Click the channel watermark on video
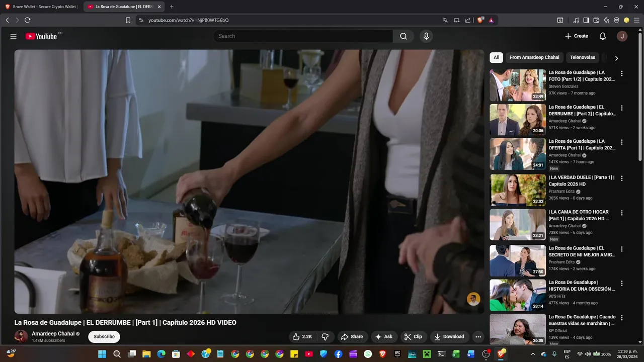Image resolution: width=644 pixels, height=362 pixels. tap(473, 299)
